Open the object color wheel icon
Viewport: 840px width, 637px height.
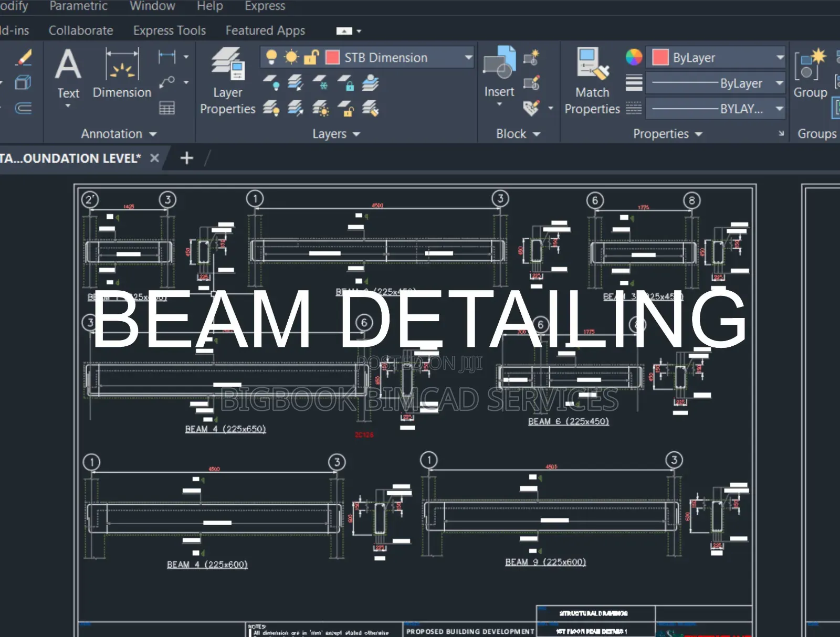(634, 57)
